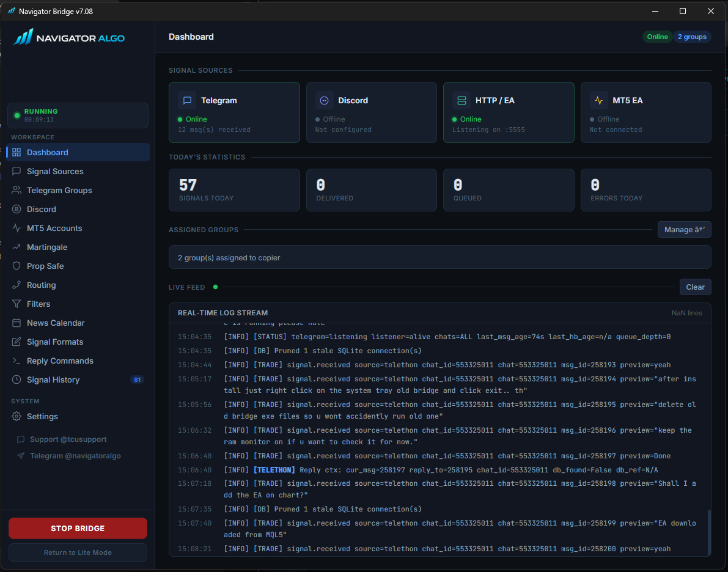Click the Discord card icon

(324, 100)
